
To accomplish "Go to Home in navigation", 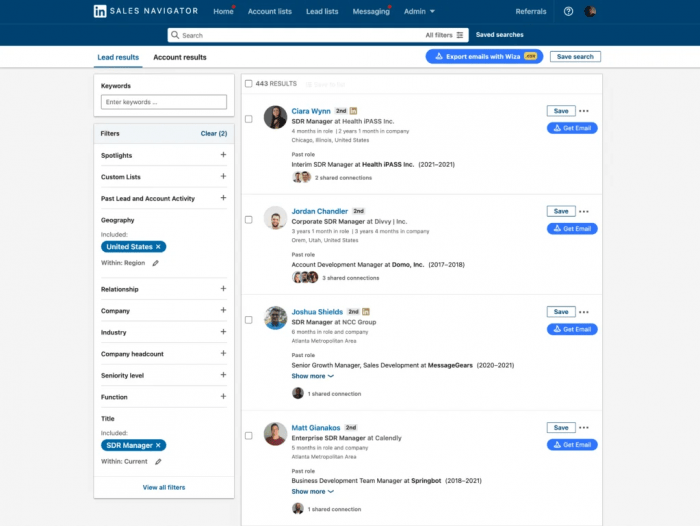I will click(x=223, y=12).
